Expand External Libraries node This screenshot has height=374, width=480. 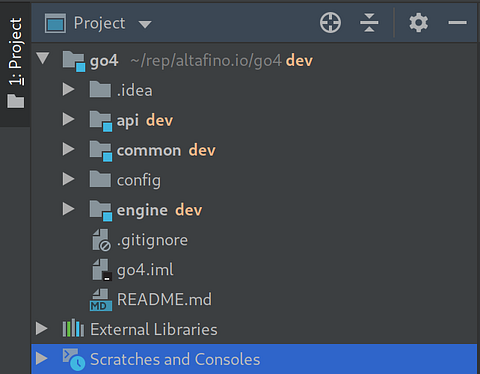pyautogui.click(x=42, y=329)
